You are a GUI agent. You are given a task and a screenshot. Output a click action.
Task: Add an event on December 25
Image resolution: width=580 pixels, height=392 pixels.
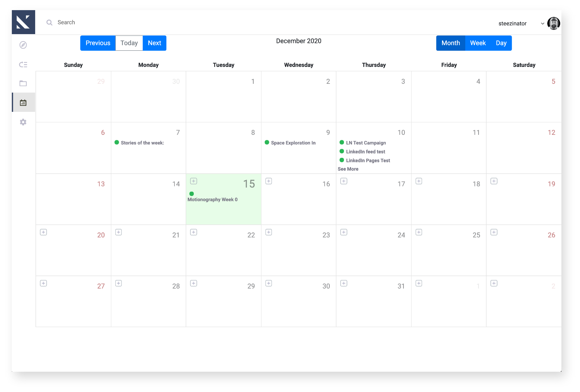419,232
